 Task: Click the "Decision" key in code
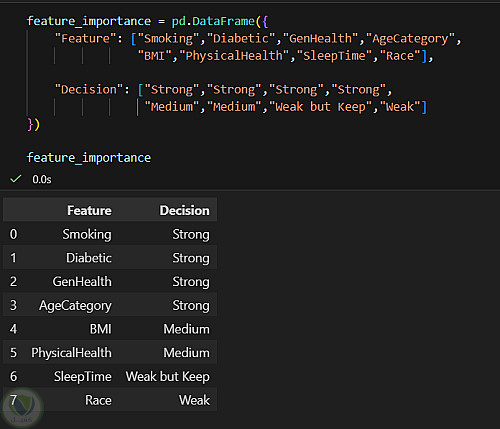click(x=89, y=90)
